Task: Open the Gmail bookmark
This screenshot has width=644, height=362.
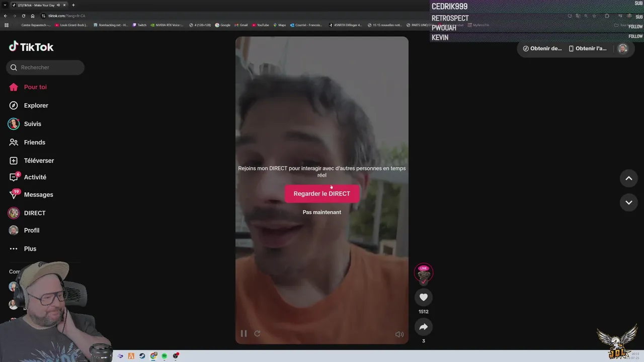Action: tap(241, 25)
